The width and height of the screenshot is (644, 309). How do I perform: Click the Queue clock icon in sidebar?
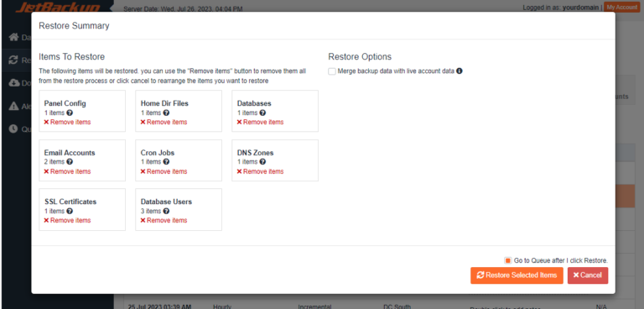[13, 128]
